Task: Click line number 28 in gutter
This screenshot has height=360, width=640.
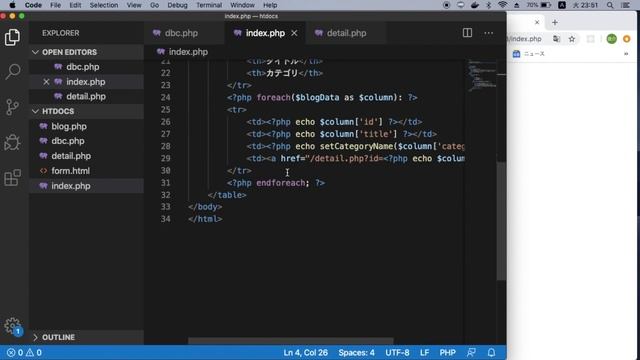Action: coord(165,146)
